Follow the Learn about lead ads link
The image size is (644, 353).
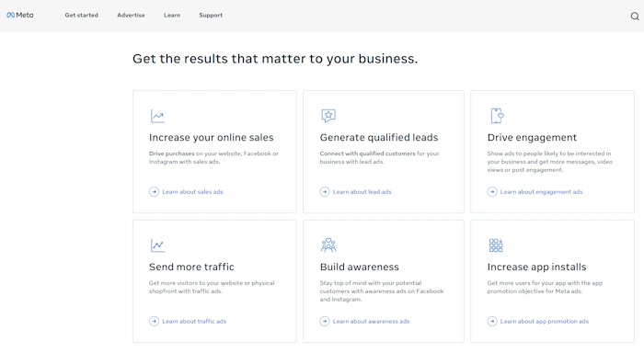362,192
